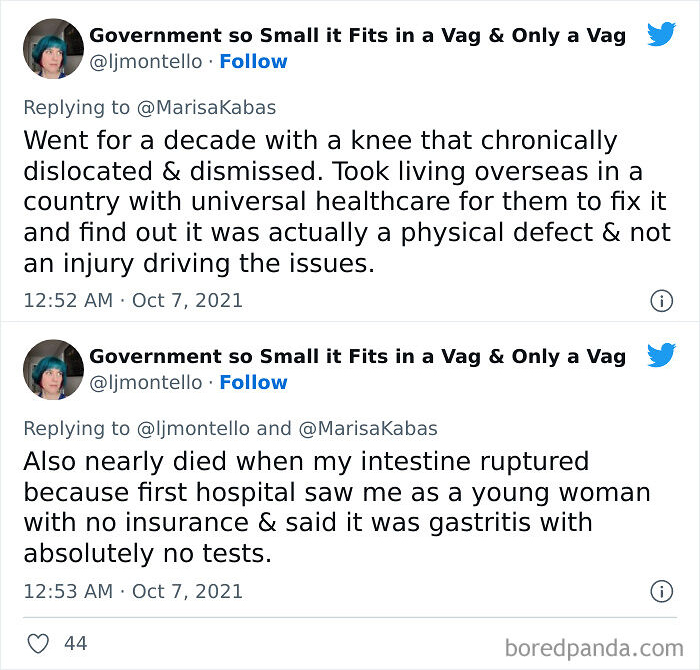The width and height of the screenshot is (700, 670).
Task: Click the 12:53 AM · Oct 7, 2021 timestamp
Action: point(133,592)
